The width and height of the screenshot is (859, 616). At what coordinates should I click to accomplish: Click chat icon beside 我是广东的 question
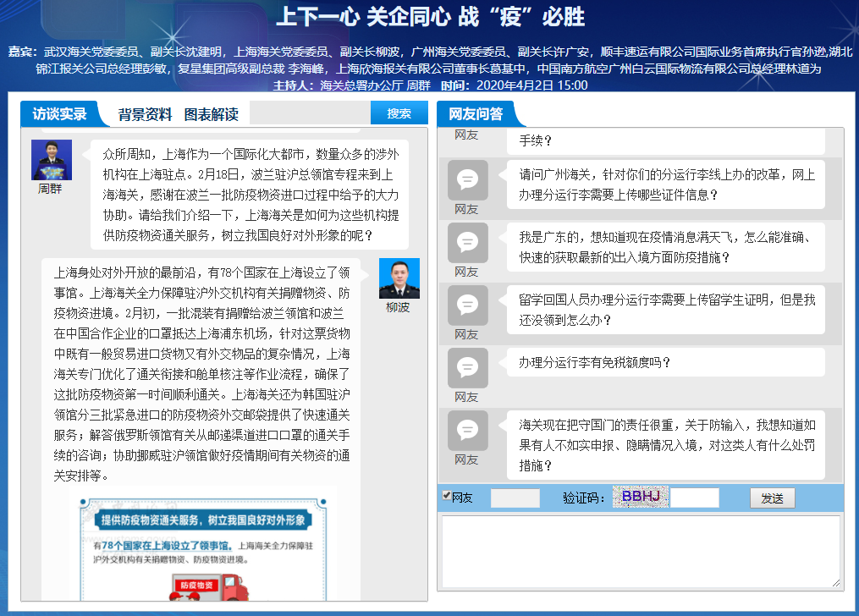click(468, 243)
